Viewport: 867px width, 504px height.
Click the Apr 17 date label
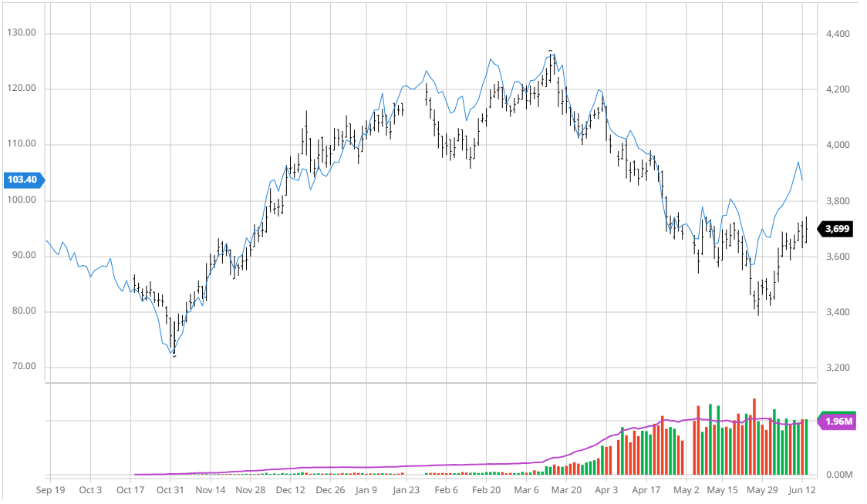[x=646, y=489]
